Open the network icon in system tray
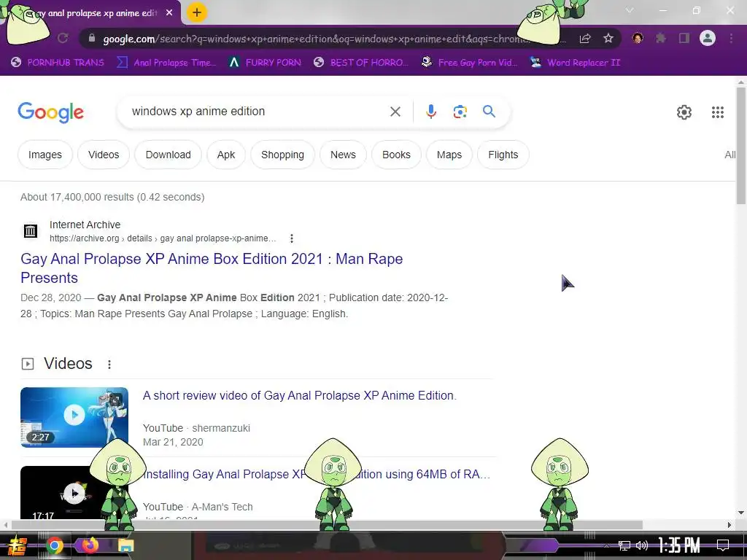 tap(624, 545)
